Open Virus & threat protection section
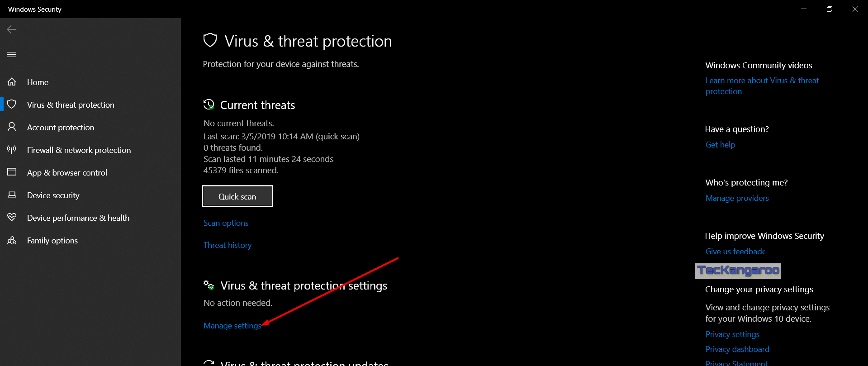This screenshot has width=868, height=366. click(x=71, y=105)
